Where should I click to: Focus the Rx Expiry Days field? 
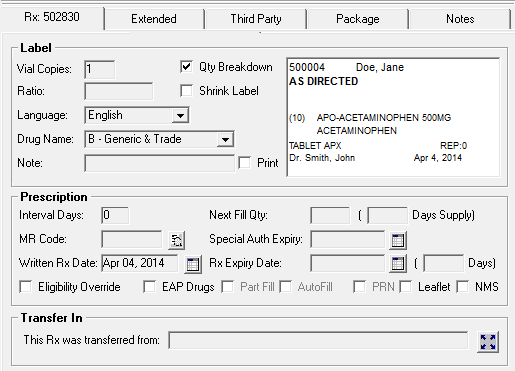tap(443, 263)
